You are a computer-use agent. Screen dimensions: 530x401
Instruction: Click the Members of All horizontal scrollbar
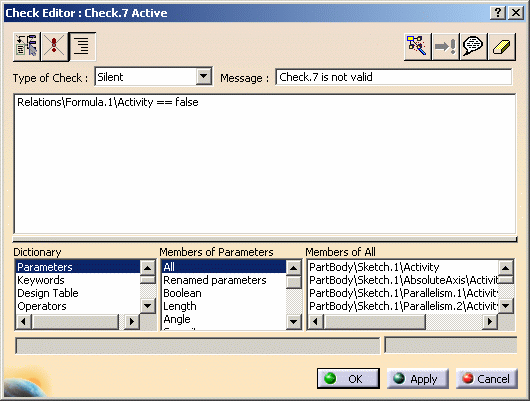[x=402, y=321]
